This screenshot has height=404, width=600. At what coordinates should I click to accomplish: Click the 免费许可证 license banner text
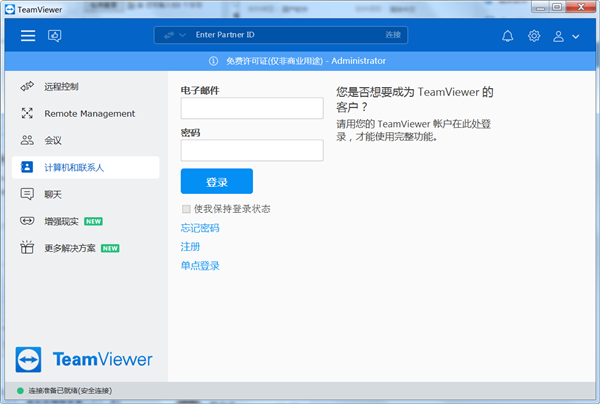pos(306,61)
